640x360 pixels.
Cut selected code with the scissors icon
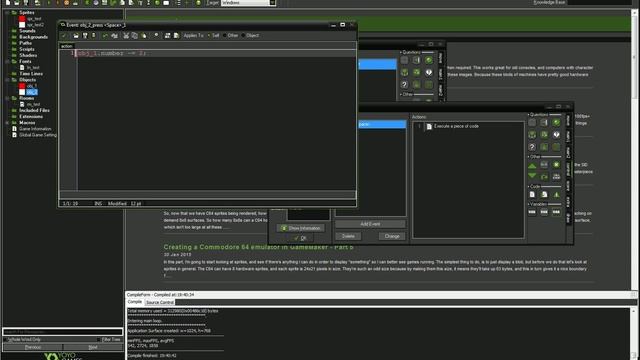(x=126, y=36)
